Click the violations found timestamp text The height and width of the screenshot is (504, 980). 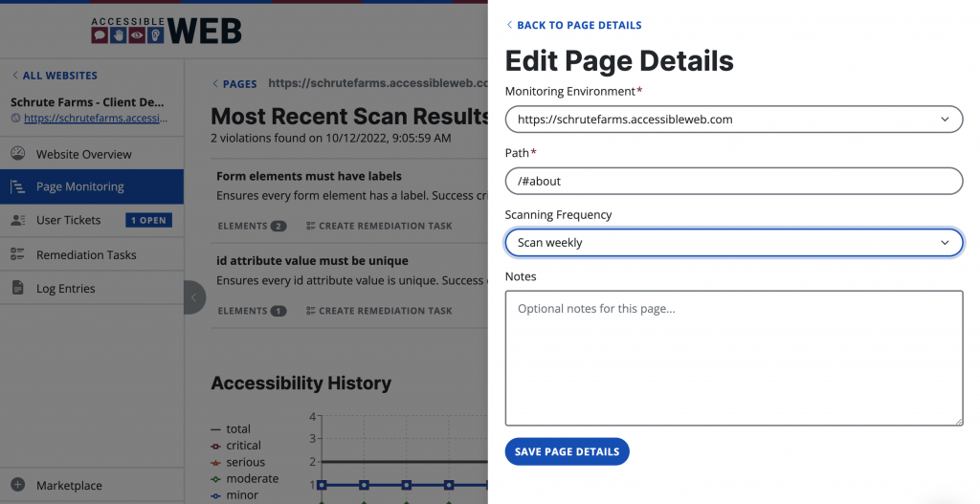click(x=330, y=138)
